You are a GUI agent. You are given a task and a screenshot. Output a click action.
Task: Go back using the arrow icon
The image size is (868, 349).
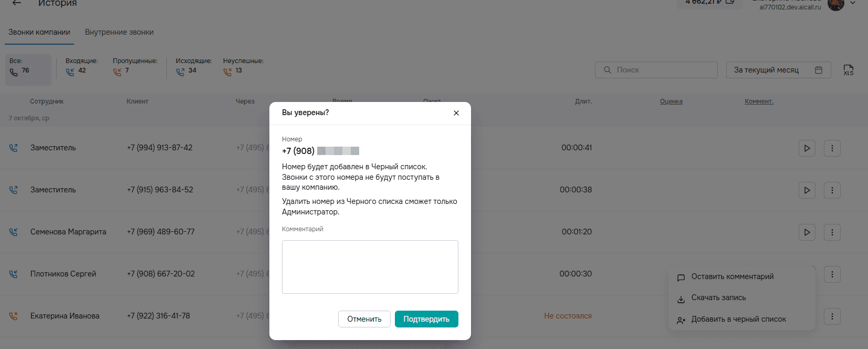coord(17,3)
